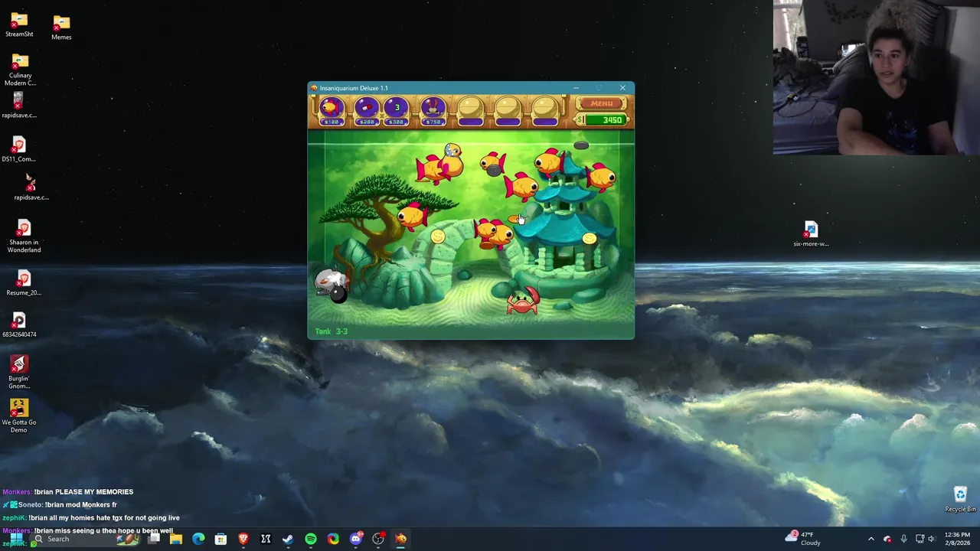Open the StreamSht desktop shortcut
The width and height of the screenshot is (980, 551).
tap(19, 24)
